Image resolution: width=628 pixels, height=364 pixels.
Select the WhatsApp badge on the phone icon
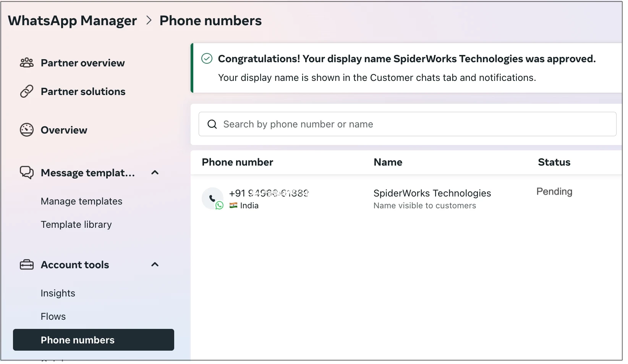click(219, 206)
